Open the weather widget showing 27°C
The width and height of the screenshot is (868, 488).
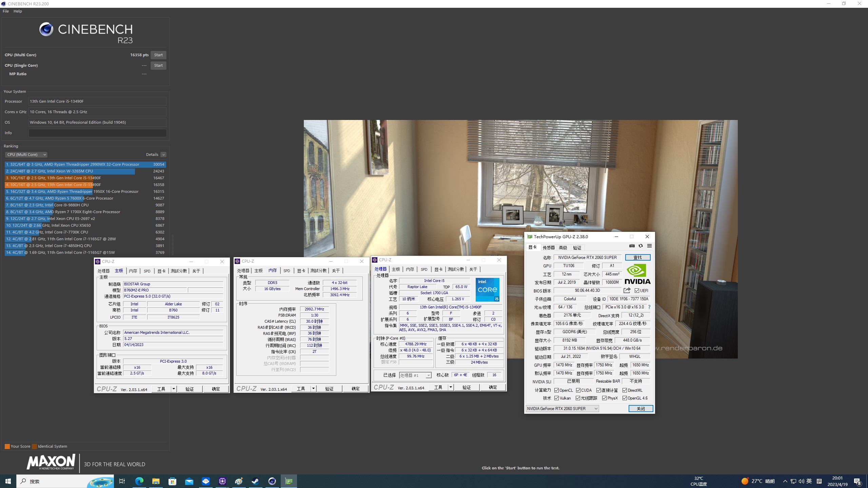(x=758, y=481)
